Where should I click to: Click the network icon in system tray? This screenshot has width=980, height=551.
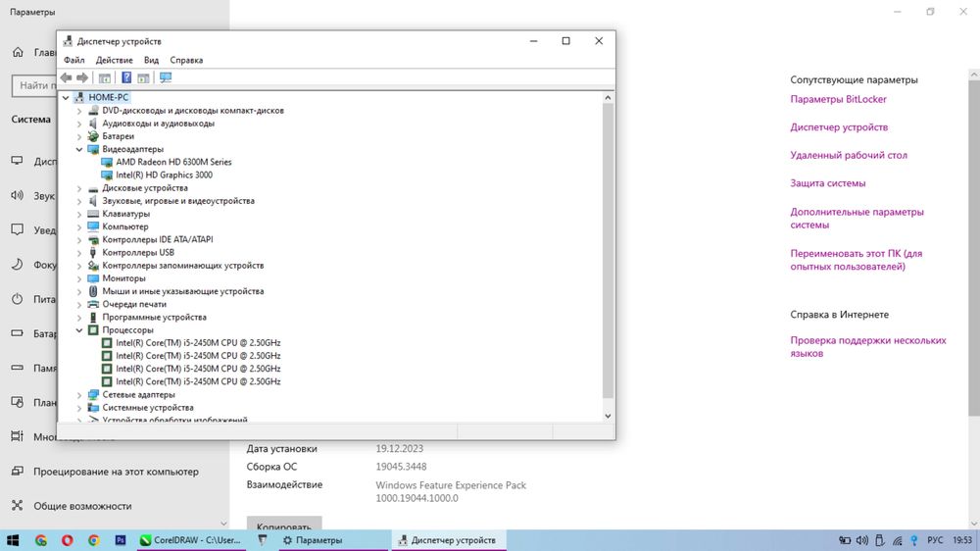[898, 540]
